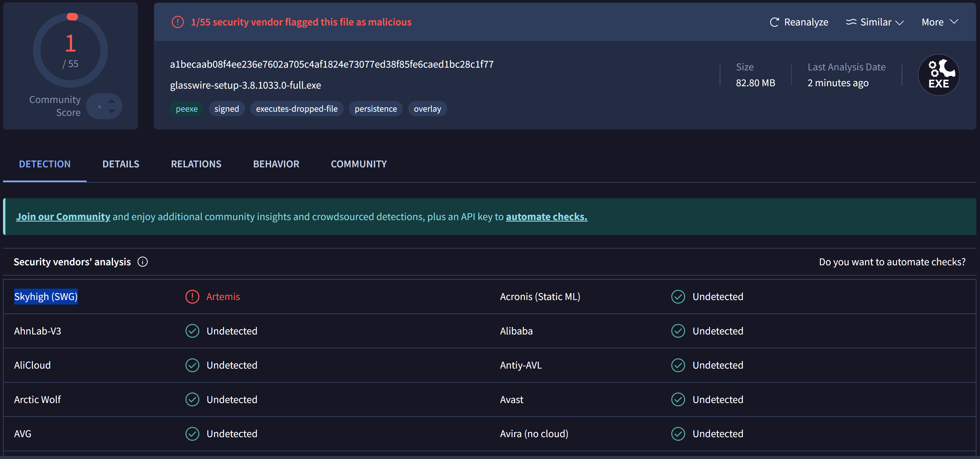Click Do you want to automate checks?
The height and width of the screenshot is (459, 980).
(892, 262)
